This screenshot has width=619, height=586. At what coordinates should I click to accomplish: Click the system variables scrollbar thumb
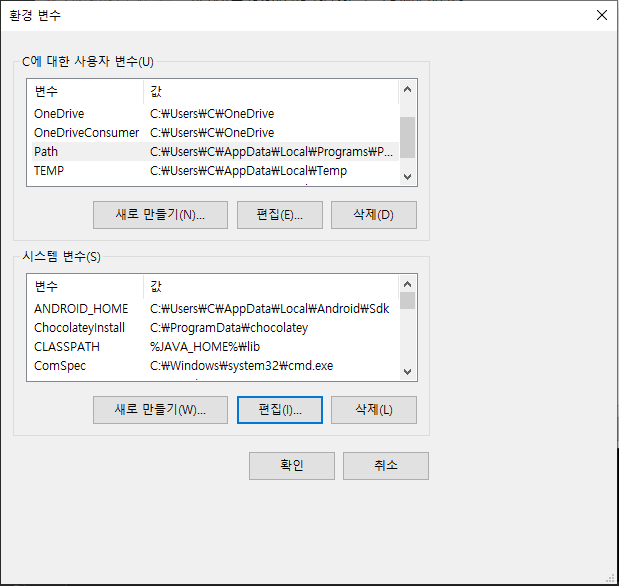click(407, 301)
